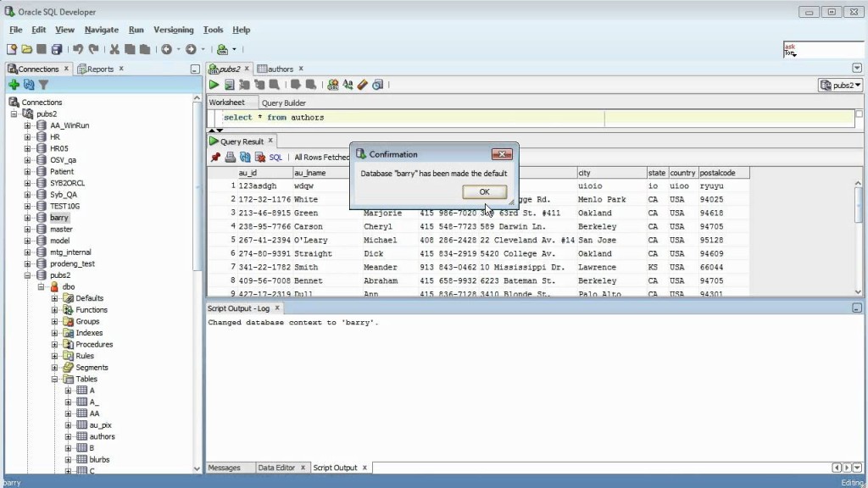Click the Cut scissors icon in toolbar
The height and width of the screenshot is (488, 868).
(114, 49)
